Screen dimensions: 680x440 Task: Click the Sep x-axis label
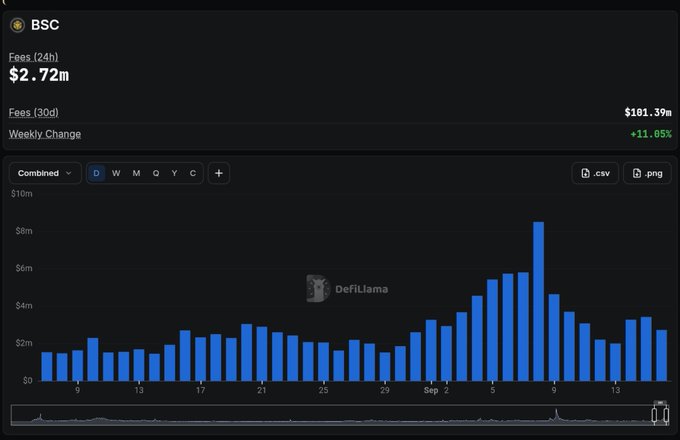pyautogui.click(x=431, y=390)
